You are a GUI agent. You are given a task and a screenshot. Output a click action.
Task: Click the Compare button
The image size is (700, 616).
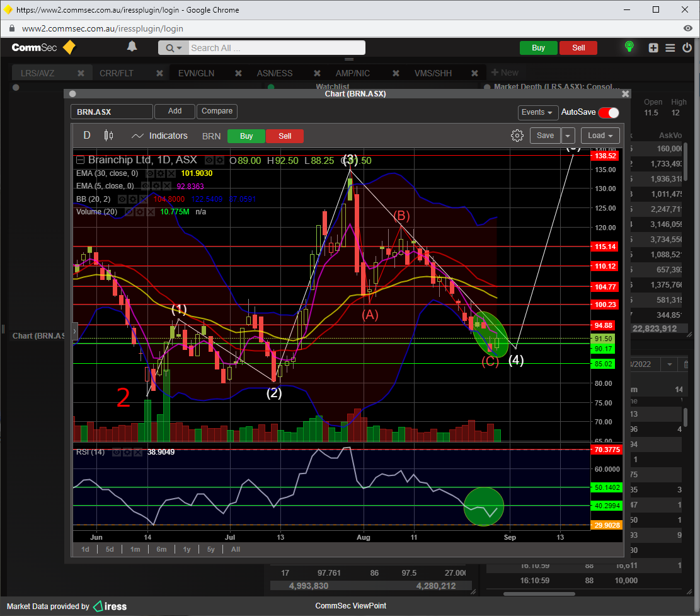(217, 111)
